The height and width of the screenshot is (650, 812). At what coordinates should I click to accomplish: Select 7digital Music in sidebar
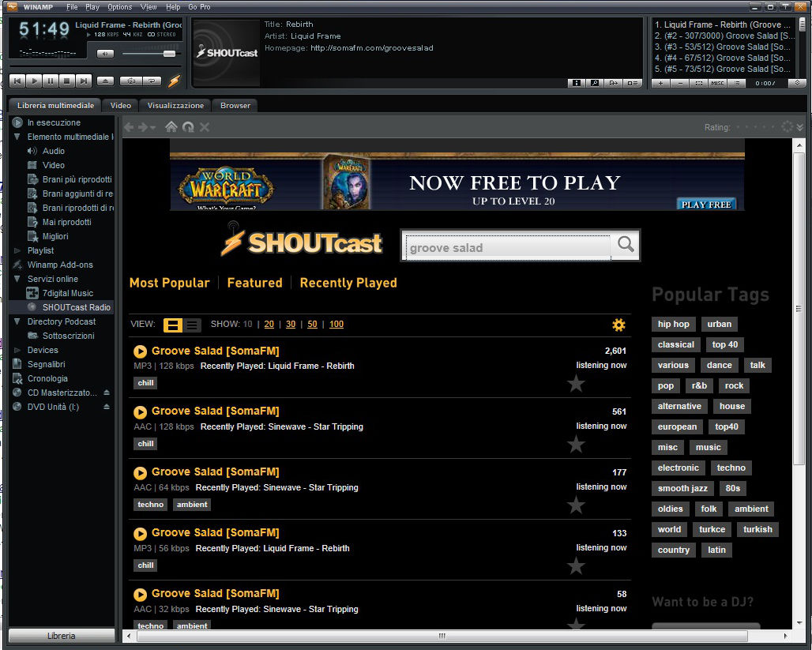click(x=68, y=293)
